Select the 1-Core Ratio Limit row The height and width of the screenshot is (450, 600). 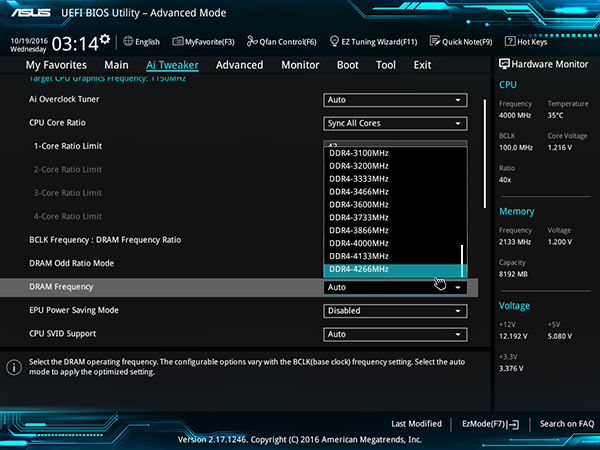tap(68, 146)
